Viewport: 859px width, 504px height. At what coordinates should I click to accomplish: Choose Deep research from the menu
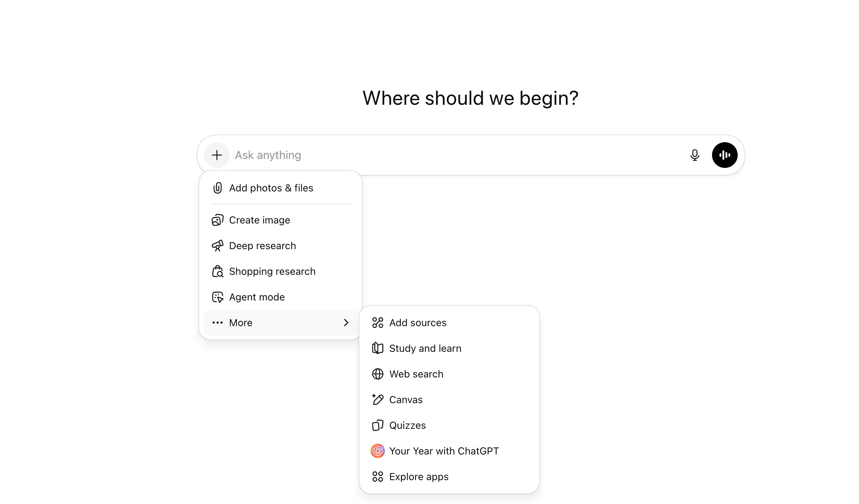point(262,246)
